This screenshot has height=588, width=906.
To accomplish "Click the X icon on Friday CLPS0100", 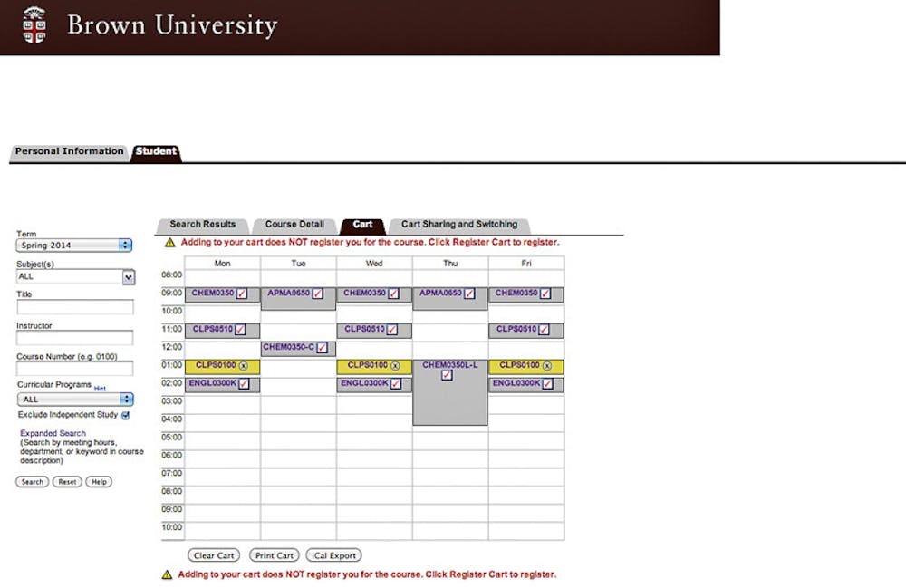I will [547, 366].
